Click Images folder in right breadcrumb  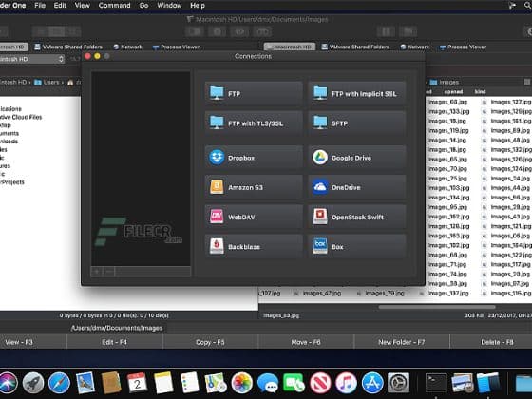(x=445, y=82)
